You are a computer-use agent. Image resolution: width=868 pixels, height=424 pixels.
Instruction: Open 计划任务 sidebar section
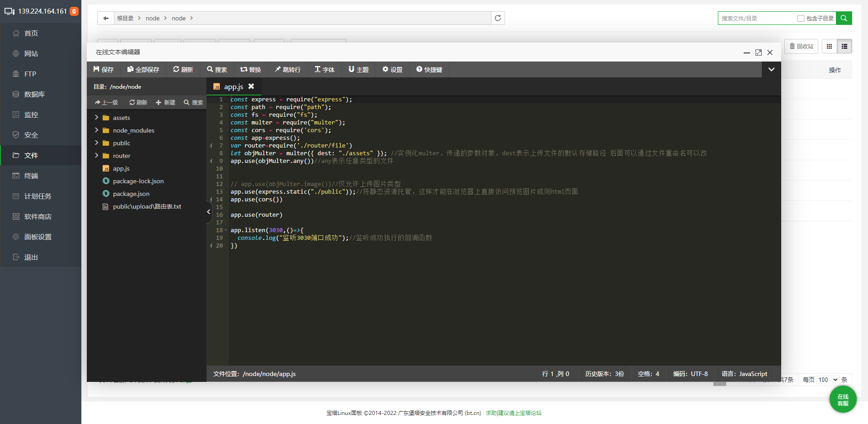pos(41,196)
